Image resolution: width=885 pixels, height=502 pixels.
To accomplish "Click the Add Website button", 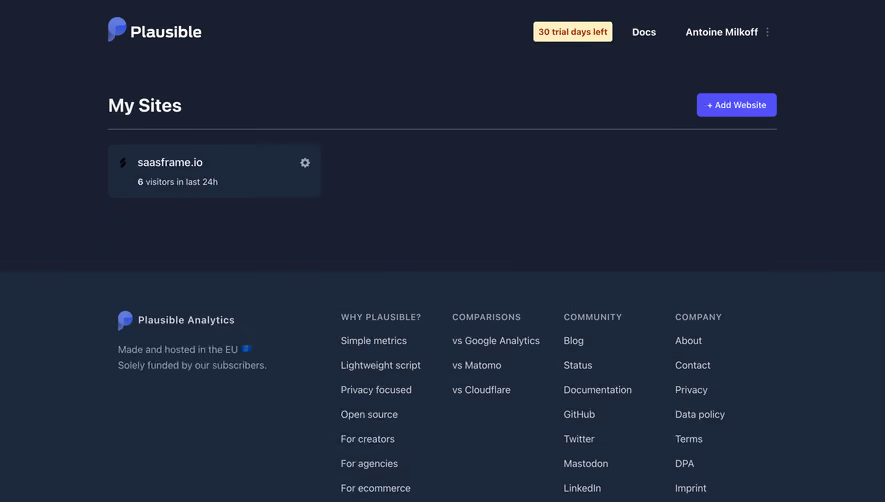I will coord(736,105).
